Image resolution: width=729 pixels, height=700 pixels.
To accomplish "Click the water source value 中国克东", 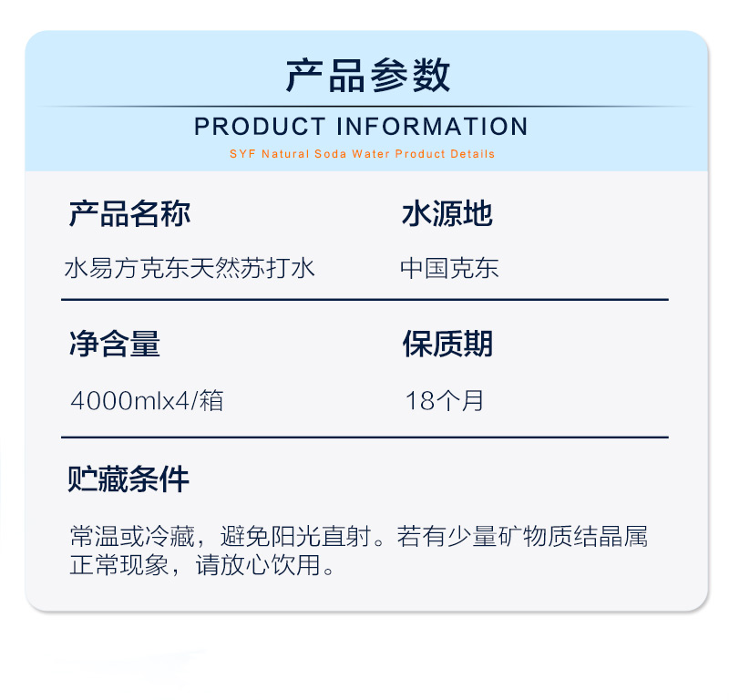I will point(449,268).
